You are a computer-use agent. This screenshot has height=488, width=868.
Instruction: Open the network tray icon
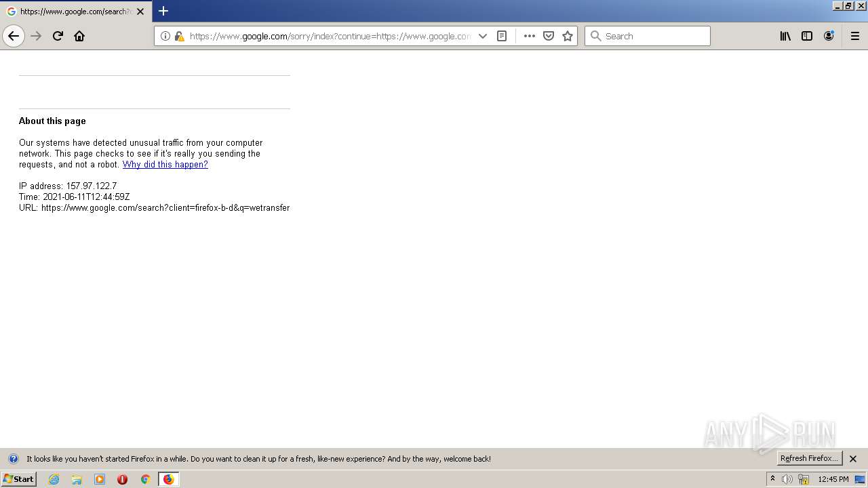(804, 479)
